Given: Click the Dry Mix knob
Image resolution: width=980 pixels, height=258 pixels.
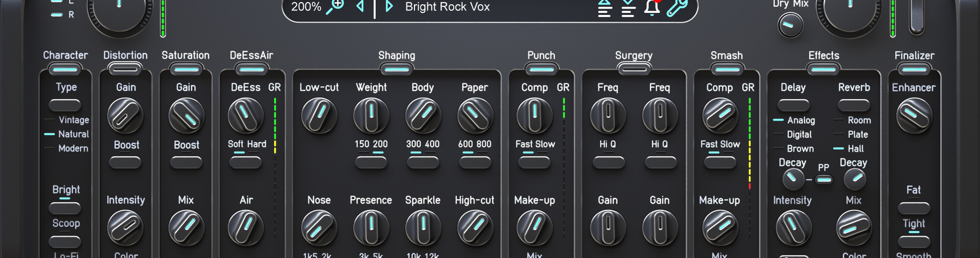Looking at the screenshot, I should pyautogui.click(x=790, y=25).
